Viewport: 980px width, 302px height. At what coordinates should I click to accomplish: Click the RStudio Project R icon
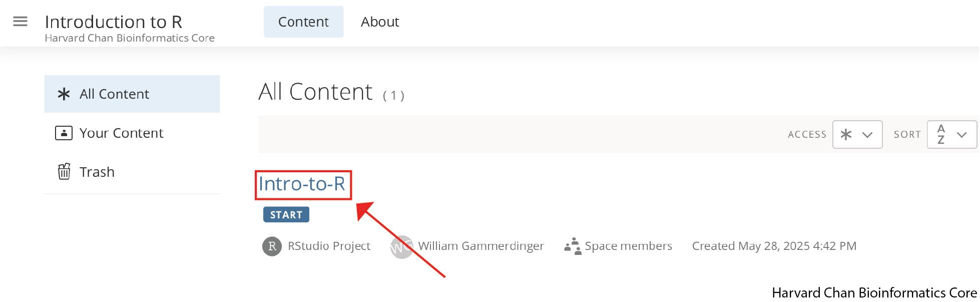pyautogui.click(x=272, y=246)
